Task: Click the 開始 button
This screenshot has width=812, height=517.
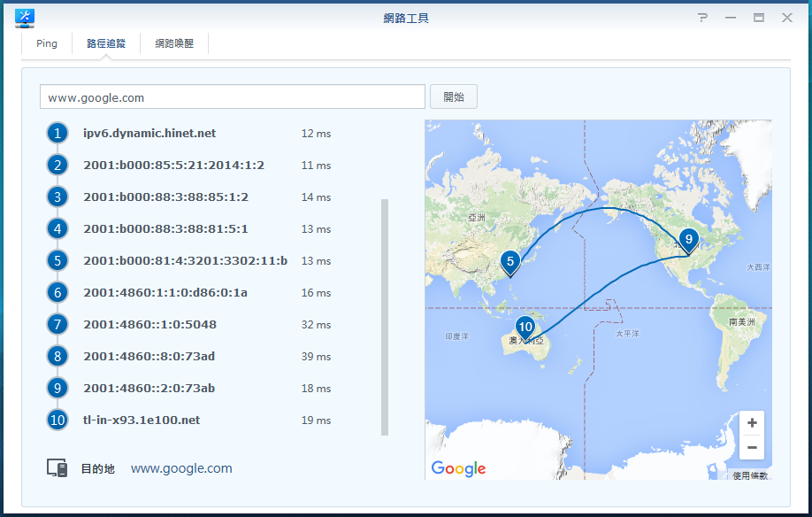Action: pyautogui.click(x=454, y=96)
